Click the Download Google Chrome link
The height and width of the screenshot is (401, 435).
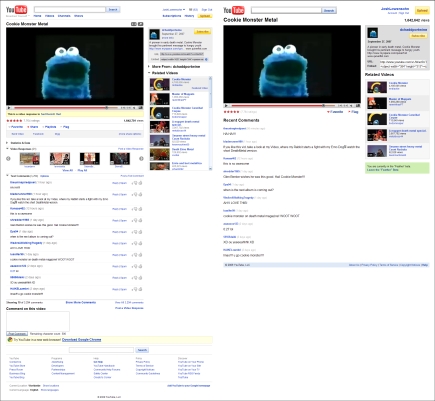pyautogui.click(x=82, y=340)
